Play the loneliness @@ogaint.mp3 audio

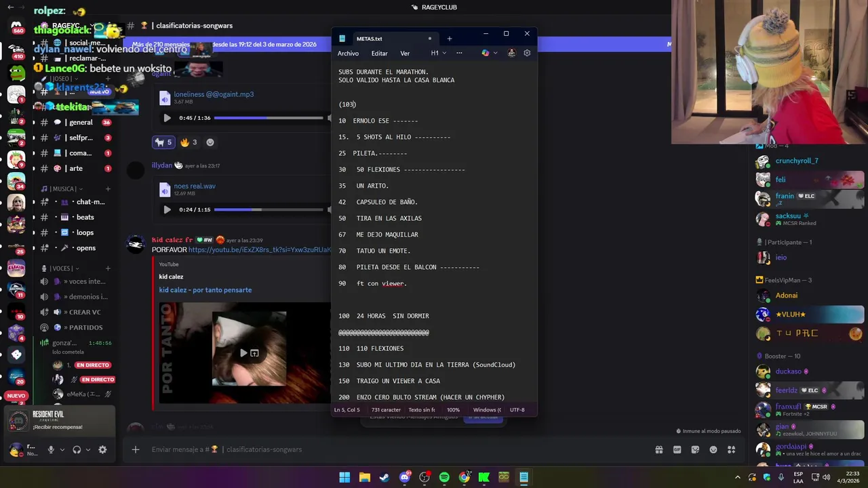[167, 118]
